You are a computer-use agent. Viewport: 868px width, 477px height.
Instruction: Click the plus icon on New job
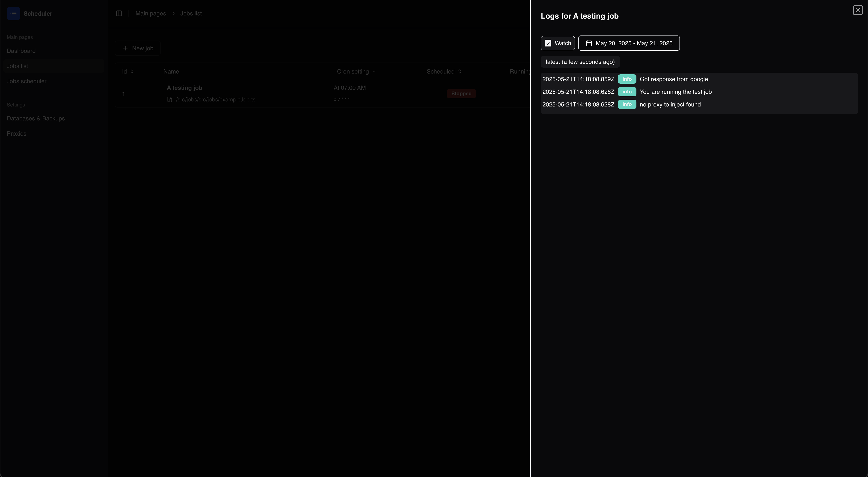tap(125, 48)
